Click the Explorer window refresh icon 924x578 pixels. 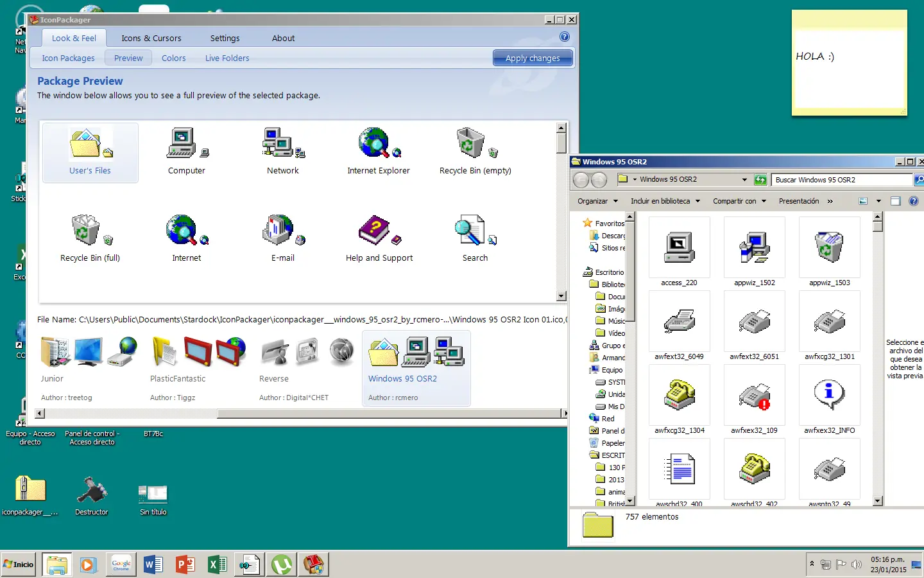(x=760, y=180)
